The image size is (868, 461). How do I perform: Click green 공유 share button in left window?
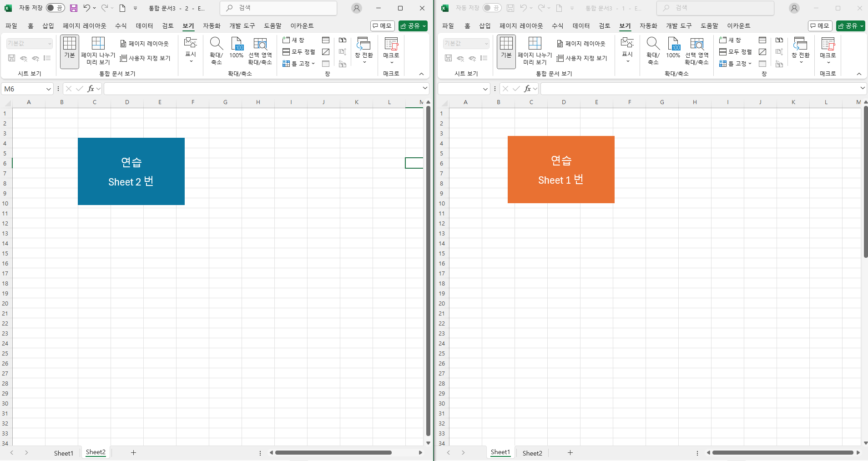tap(413, 26)
